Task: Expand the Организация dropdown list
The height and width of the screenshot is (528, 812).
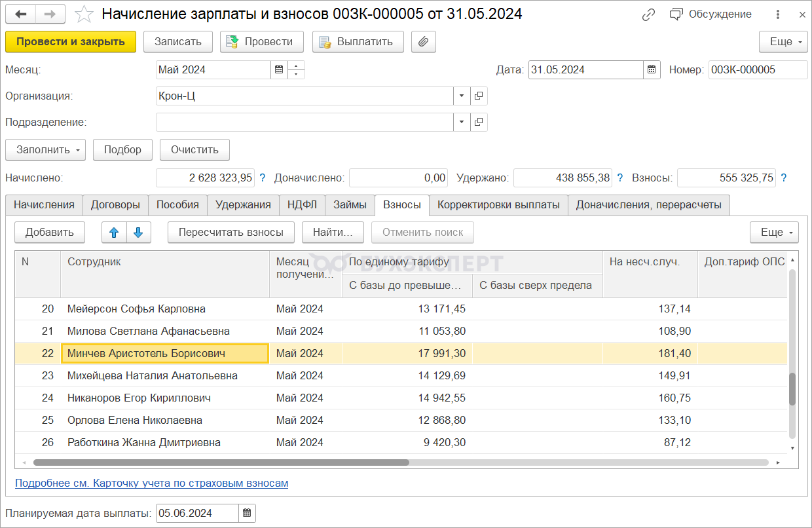Action: coord(462,96)
